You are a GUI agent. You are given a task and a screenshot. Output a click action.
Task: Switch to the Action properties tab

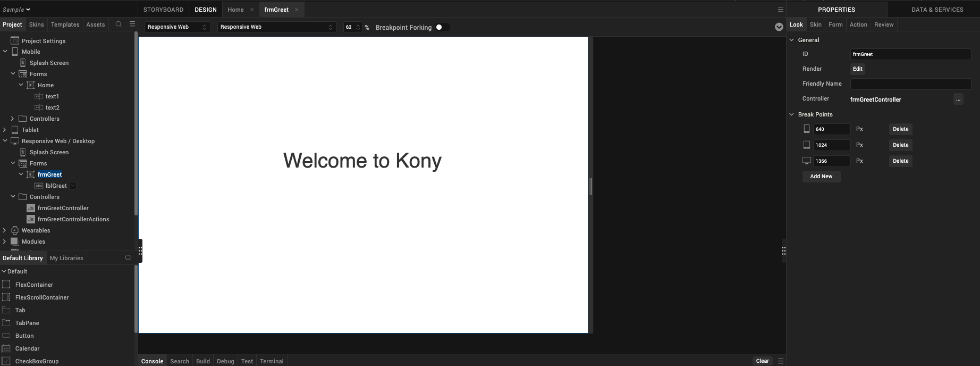tap(858, 24)
